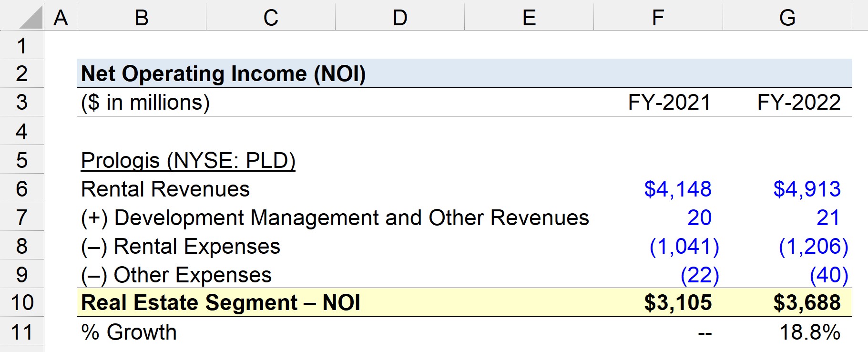Screen dimensions: 868x352
Task: Click the 'Rental Revenues' label cell
Action: (x=165, y=189)
